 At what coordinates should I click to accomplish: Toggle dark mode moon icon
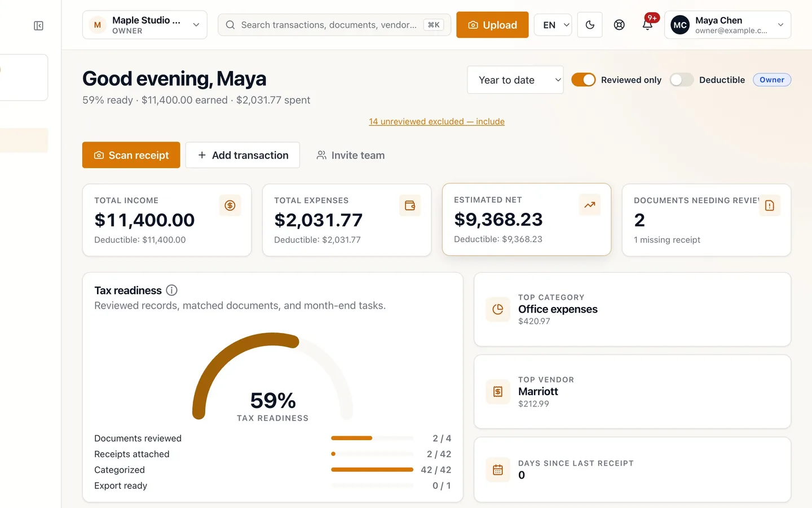(x=590, y=25)
